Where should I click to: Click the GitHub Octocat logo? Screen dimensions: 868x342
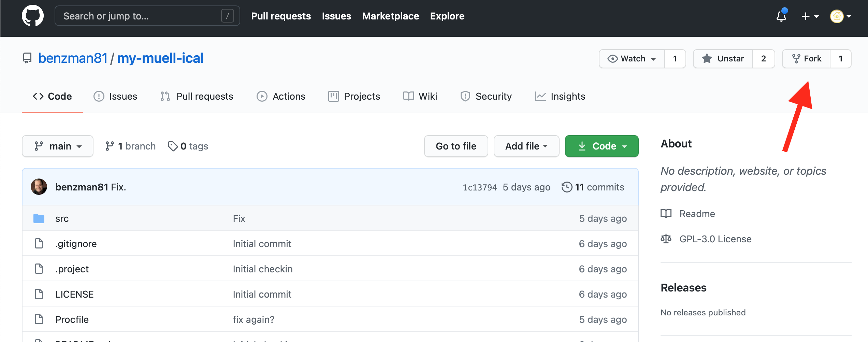pyautogui.click(x=33, y=16)
